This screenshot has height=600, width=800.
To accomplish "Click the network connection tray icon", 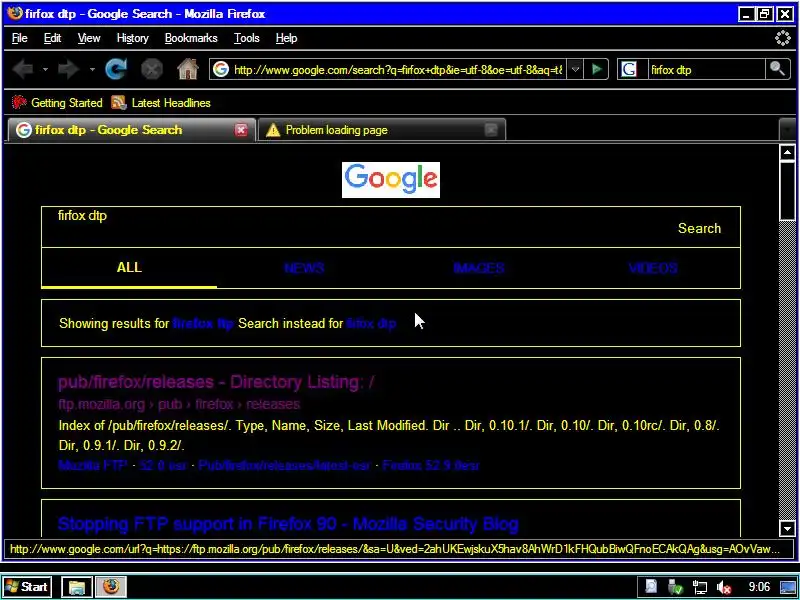I will tap(699, 587).
